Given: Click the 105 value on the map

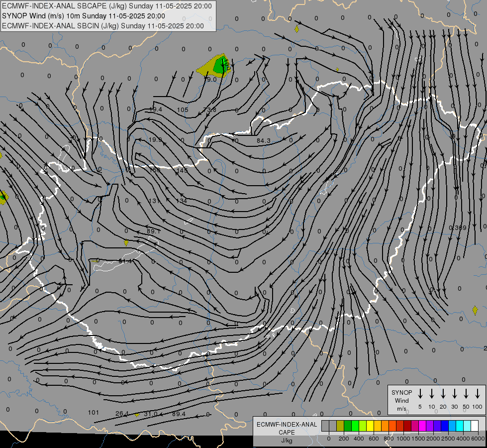Looking at the screenshot, I should [x=183, y=110].
